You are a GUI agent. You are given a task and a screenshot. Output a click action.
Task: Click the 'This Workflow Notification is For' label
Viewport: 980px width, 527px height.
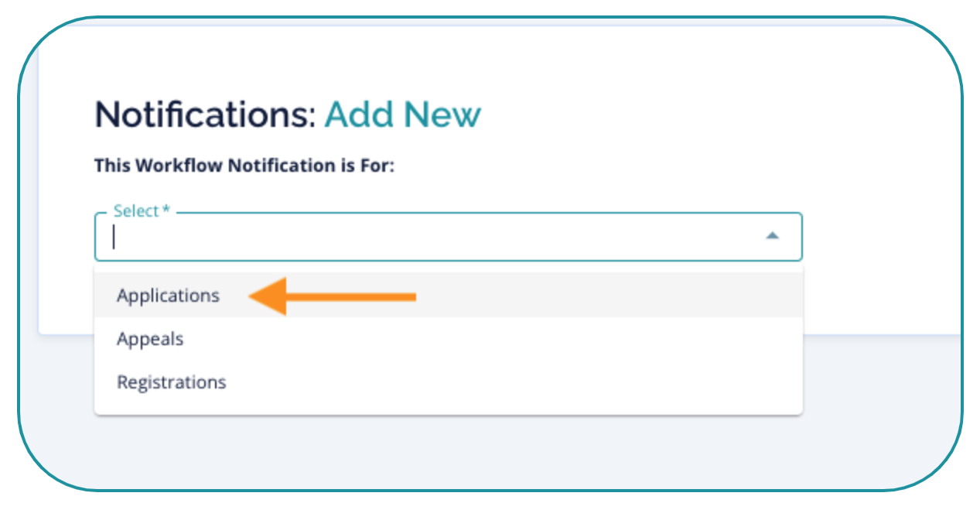[244, 166]
